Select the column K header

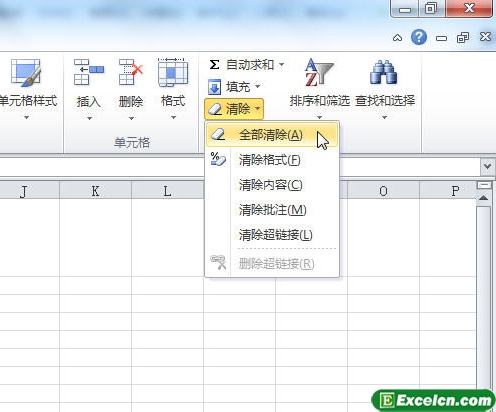tap(95, 191)
